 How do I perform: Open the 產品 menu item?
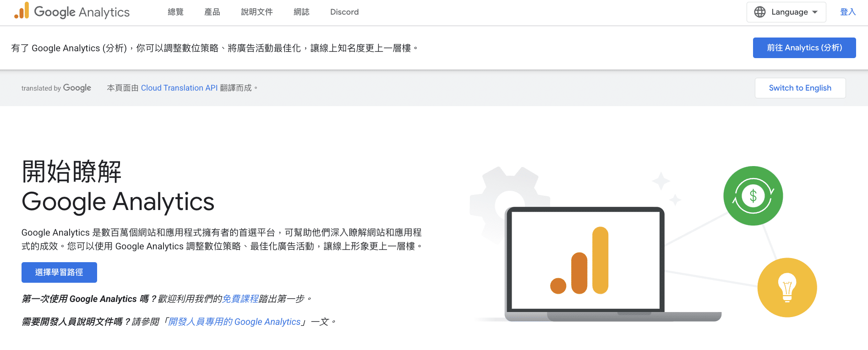click(x=212, y=12)
